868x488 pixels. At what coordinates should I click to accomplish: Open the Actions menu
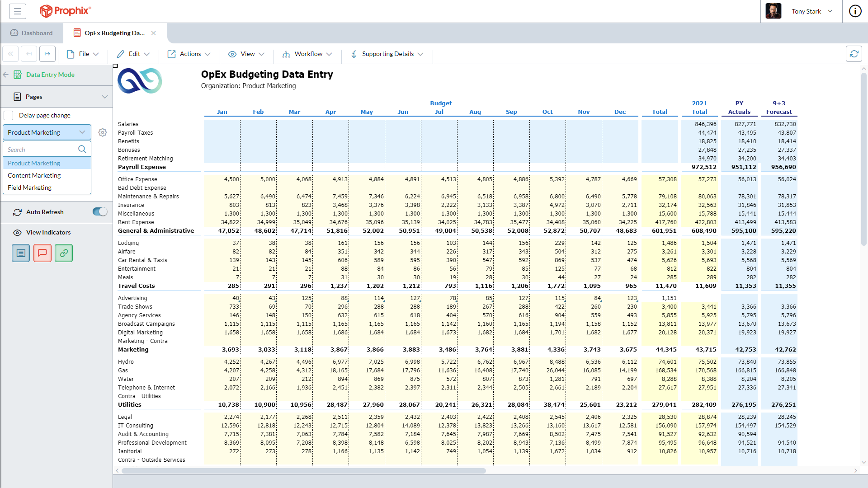tap(190, 54)
